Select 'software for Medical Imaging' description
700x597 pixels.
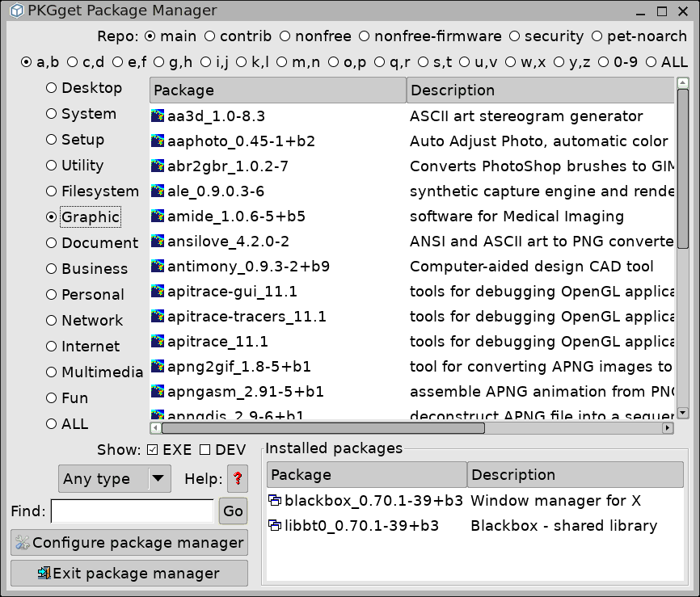coord(517,216)
